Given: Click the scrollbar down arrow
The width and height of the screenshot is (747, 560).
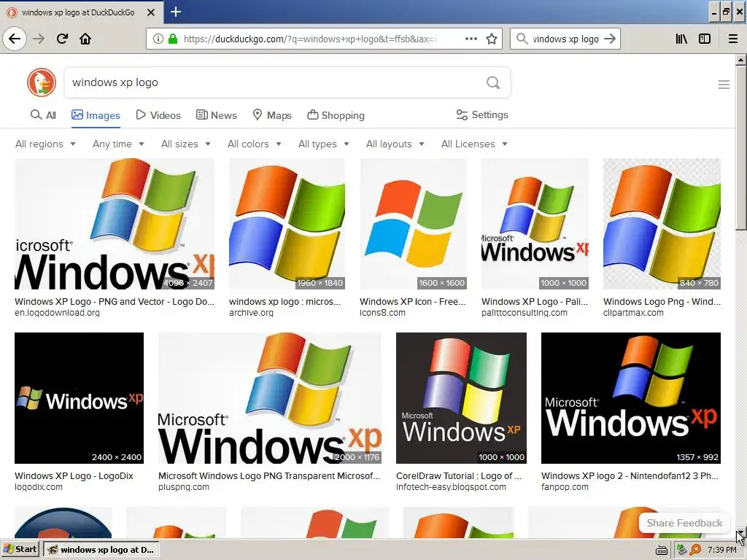Looking at the screenshot, I should pos(741,534).
